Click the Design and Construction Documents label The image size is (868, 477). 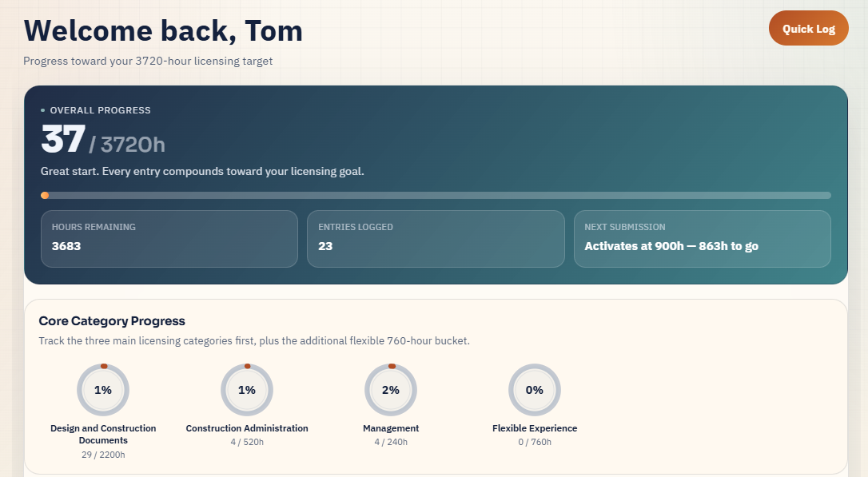[103, 435]
